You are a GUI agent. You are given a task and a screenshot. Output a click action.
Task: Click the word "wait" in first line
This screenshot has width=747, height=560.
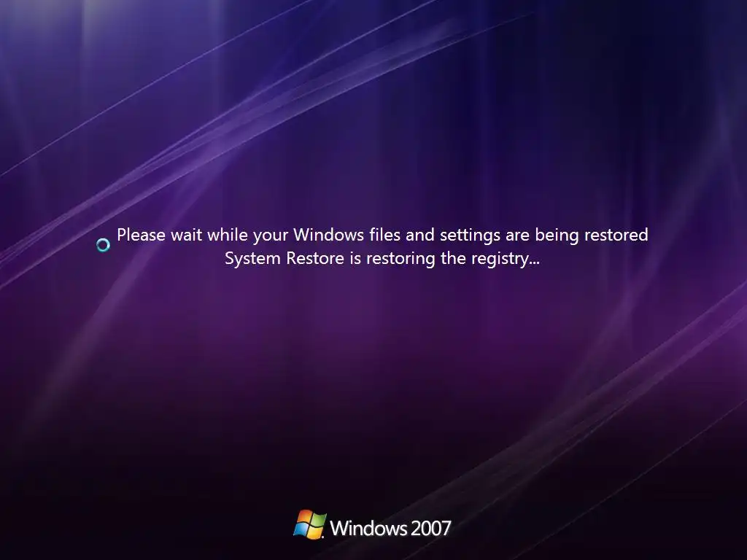pos(187,235)
